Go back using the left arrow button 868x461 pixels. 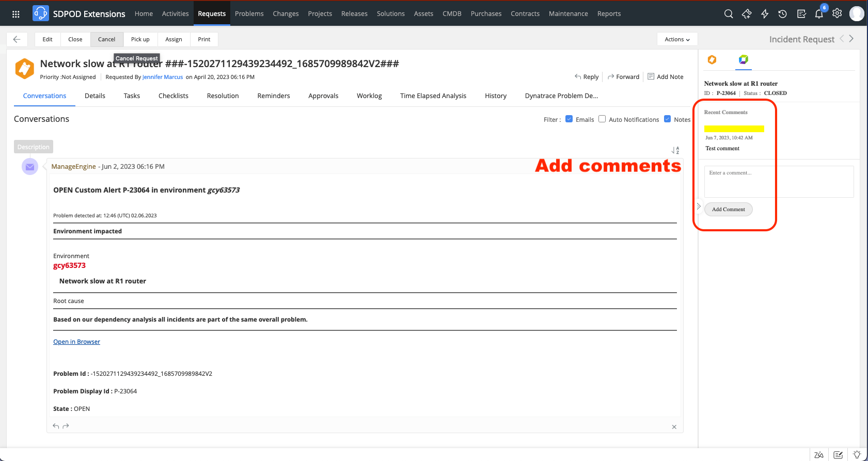17,39
